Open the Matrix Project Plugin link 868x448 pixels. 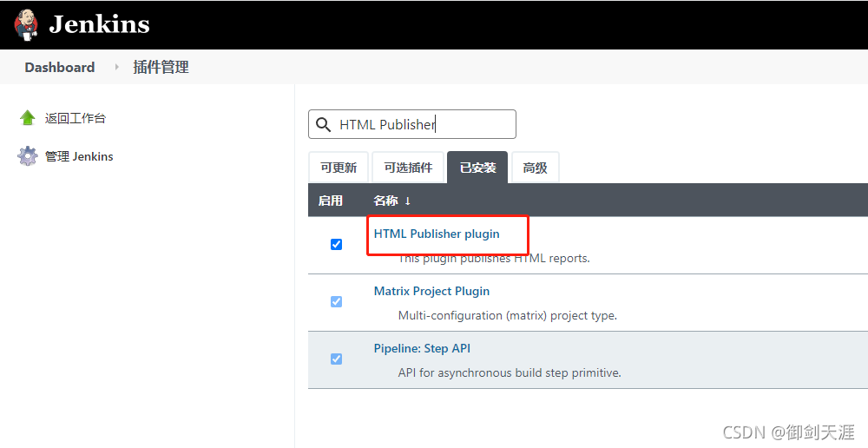[x=431, y=291]
